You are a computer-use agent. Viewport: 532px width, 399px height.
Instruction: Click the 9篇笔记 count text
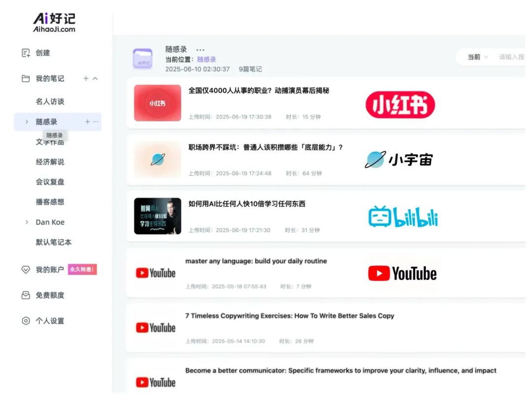pyautogui.click(x=250, y=69)
